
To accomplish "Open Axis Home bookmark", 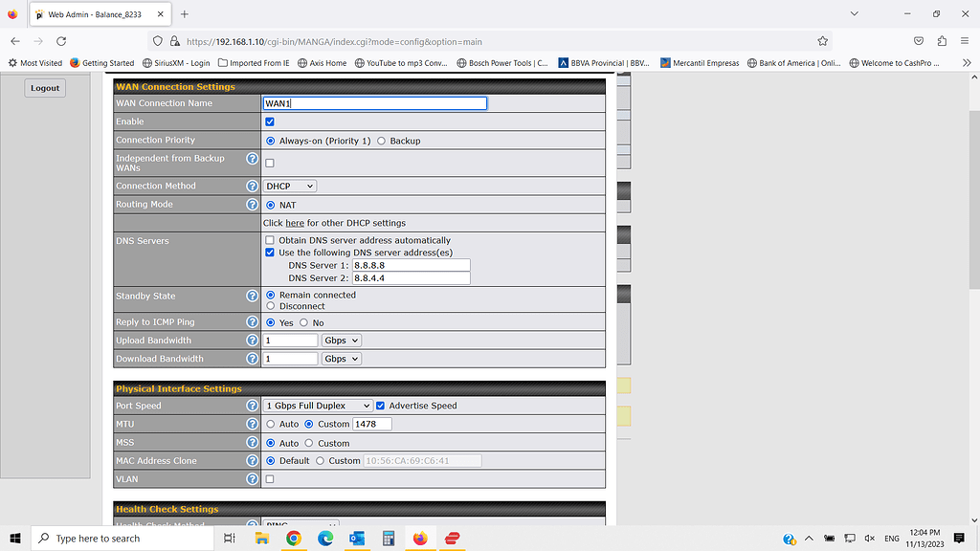I will pyautogui.click(x=322, y=63).
